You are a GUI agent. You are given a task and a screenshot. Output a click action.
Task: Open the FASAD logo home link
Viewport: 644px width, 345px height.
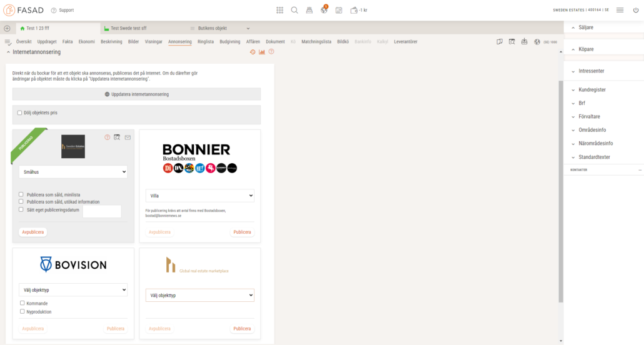click(23, 10)
